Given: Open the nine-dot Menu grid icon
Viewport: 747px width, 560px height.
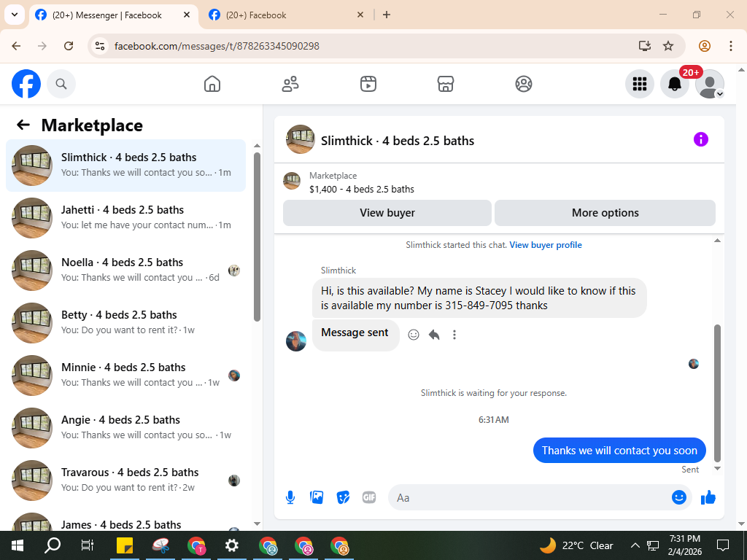Looking at the screenshot, I should (x=639, y=85).
